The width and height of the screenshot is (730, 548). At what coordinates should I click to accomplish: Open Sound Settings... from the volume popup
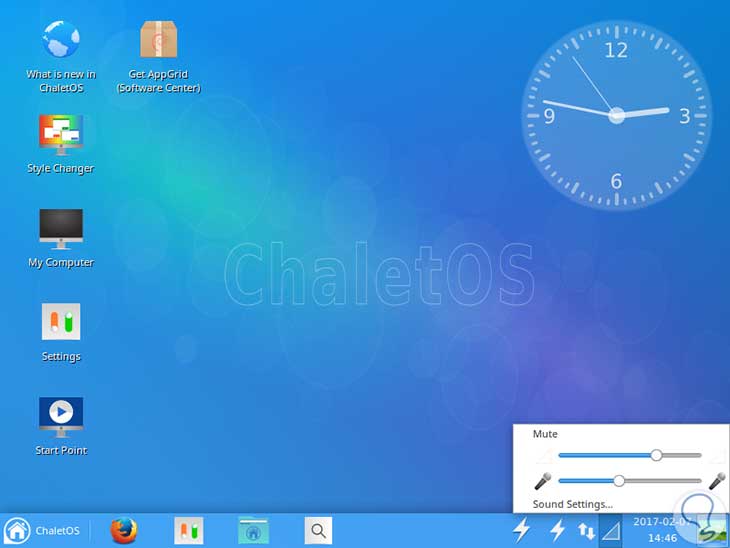tap(573, 504)
